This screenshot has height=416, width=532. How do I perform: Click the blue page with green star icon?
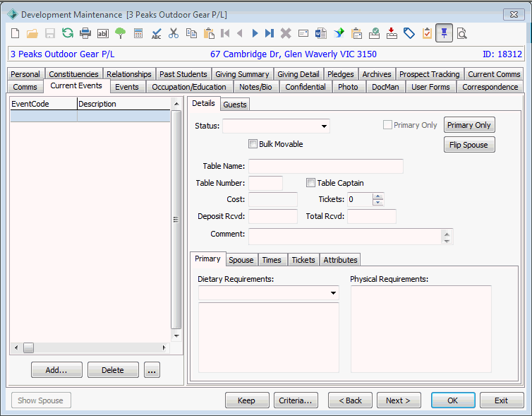point(339,33)
